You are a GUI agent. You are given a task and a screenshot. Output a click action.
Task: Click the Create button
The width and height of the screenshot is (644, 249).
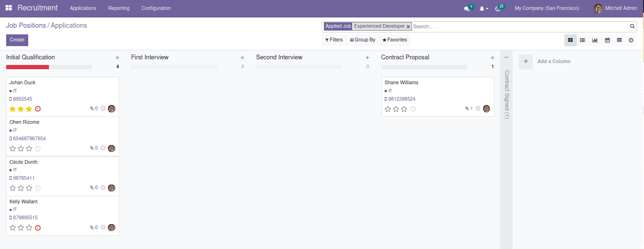tap(17, 40)
